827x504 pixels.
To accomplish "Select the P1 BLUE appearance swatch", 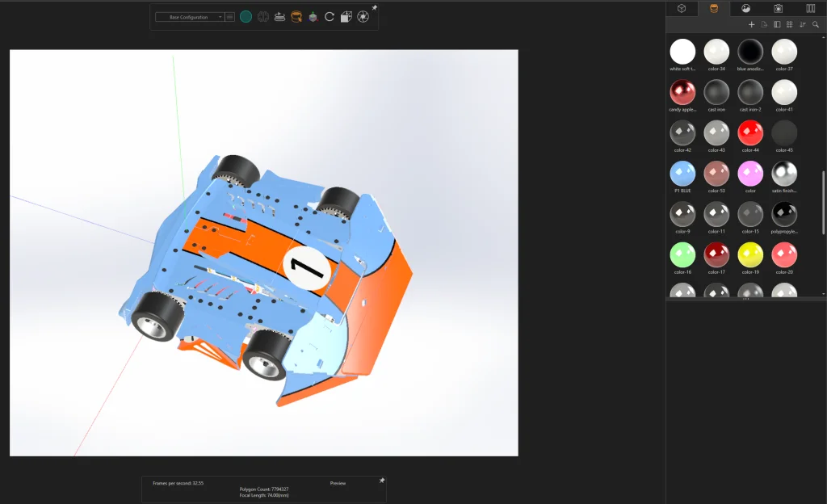I will coord(682,174).
